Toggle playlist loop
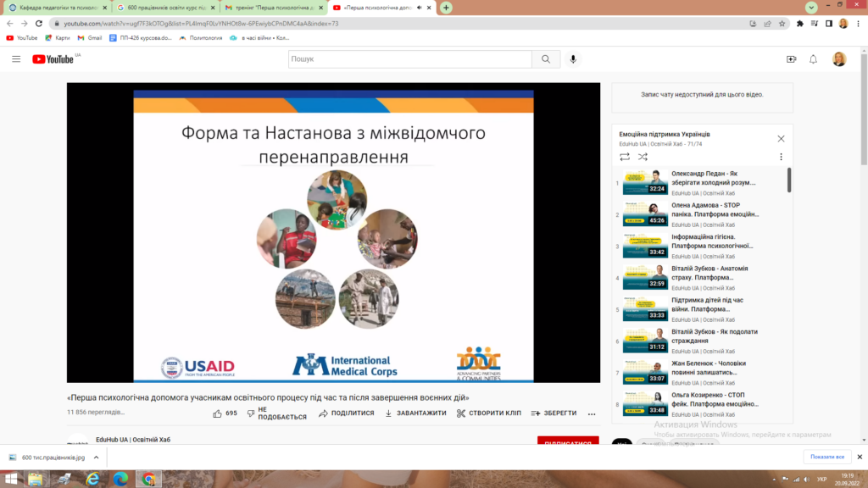This screenshot has width=868, height=488. (x=625, y=157)
